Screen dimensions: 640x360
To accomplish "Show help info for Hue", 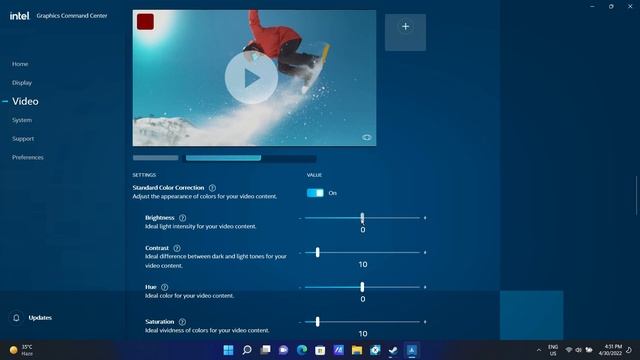I will point(164,287).
